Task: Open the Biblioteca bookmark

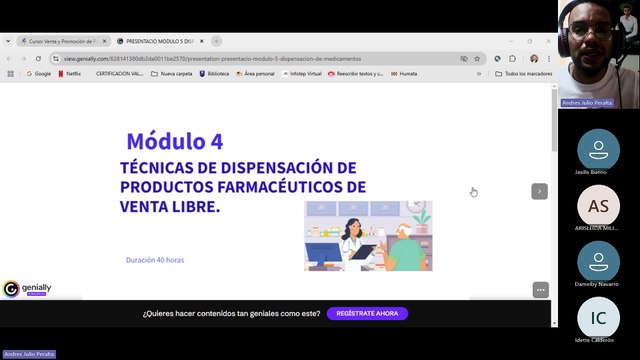Action: pyautogui.click(x=214, y=74)
